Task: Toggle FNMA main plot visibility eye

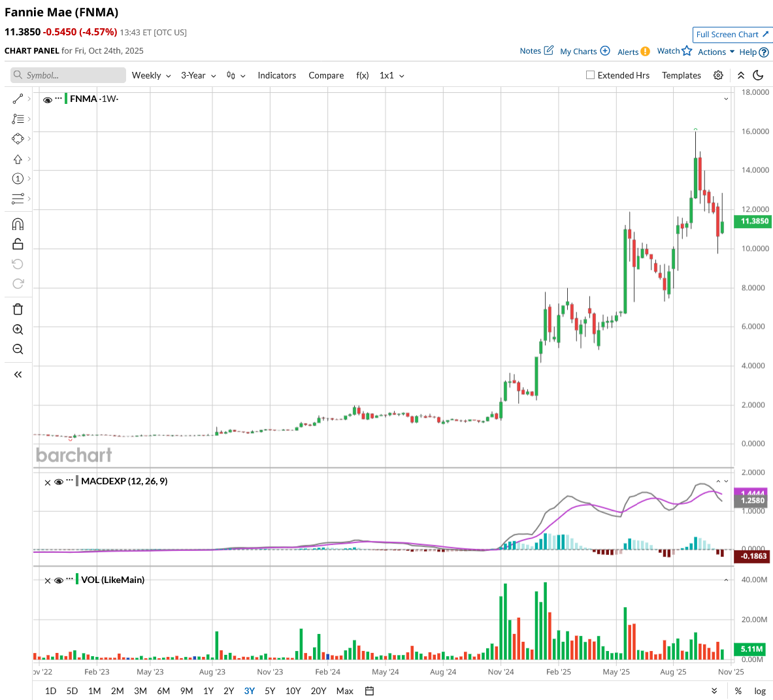Action: pyautogui.click(x=47, y=99)
